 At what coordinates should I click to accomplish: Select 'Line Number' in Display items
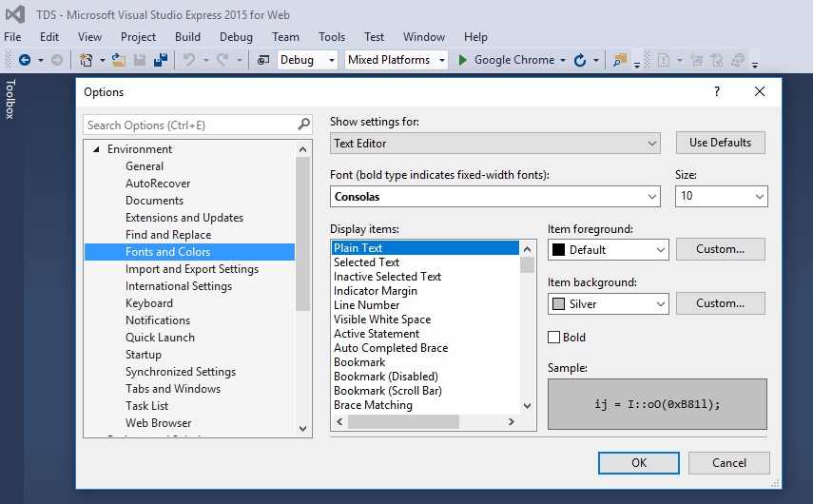367,305
